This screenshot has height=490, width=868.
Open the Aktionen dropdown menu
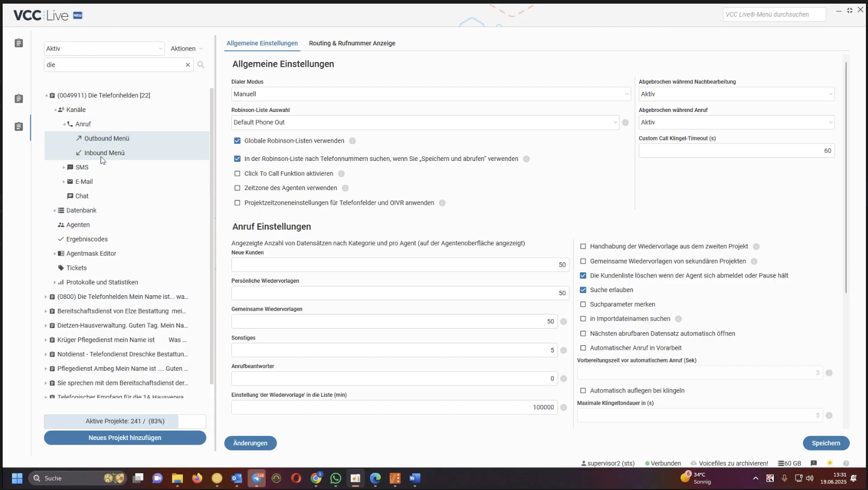pos(187,48)
